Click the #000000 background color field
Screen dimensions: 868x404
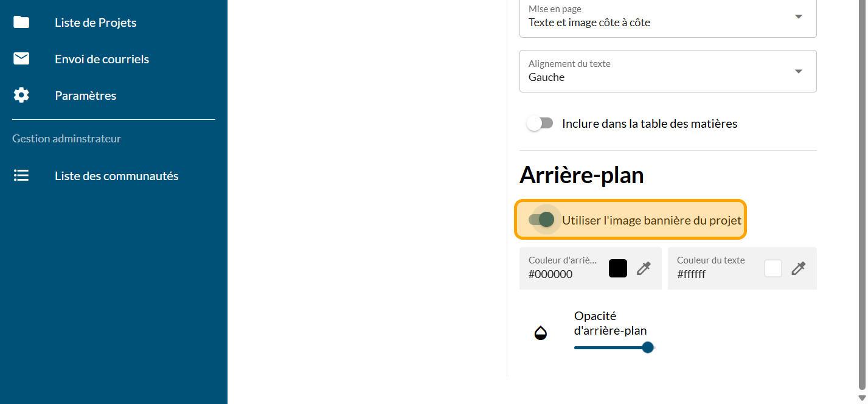point(560,274)
